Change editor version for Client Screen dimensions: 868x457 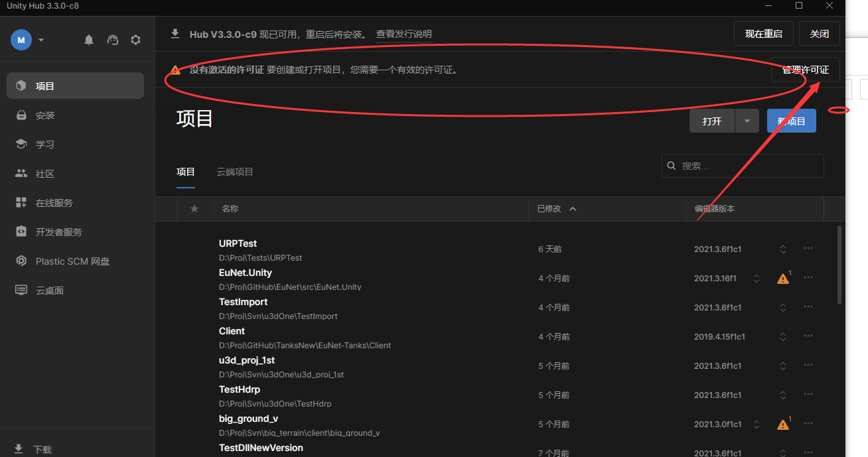pos(783,337)
